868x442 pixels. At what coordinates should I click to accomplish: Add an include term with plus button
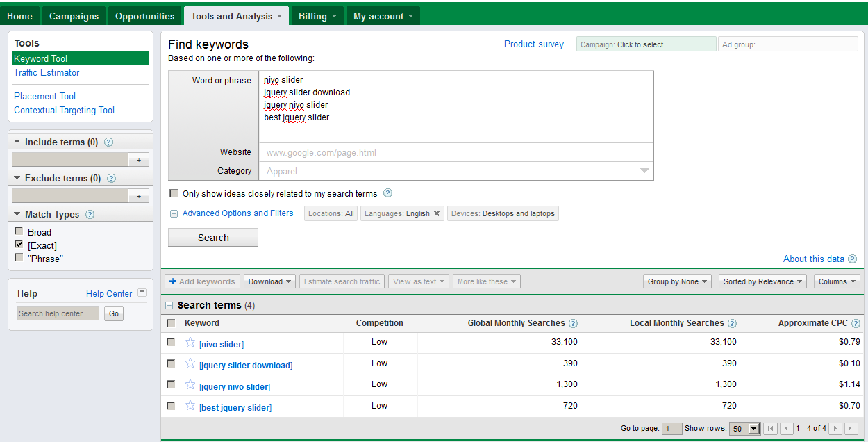click(x=139, y=160)
